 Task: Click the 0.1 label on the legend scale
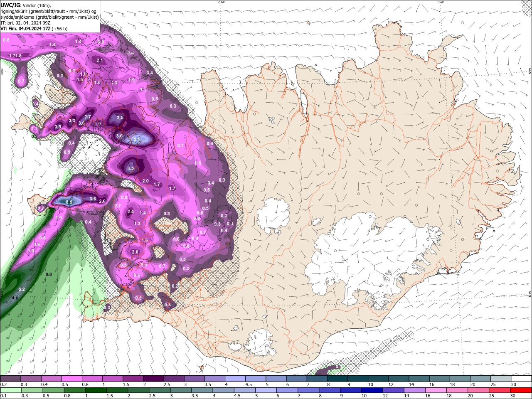click(3, 396)
